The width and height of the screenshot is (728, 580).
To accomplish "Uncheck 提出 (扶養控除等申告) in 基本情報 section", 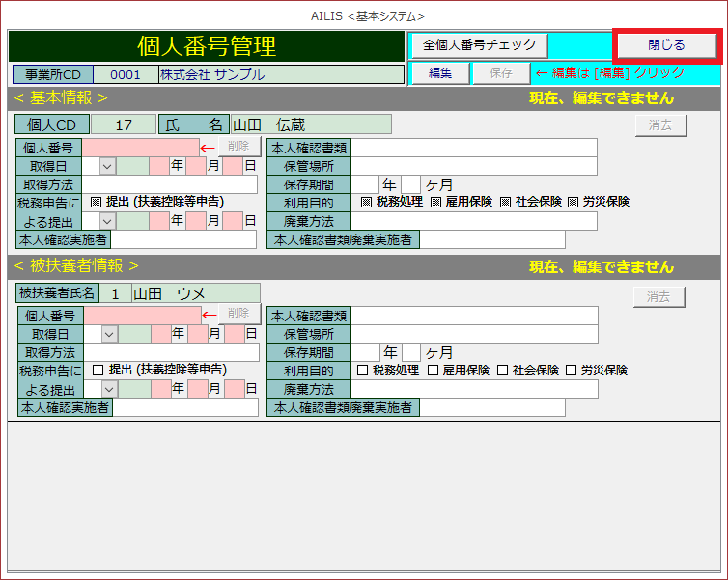I will 96,203.
